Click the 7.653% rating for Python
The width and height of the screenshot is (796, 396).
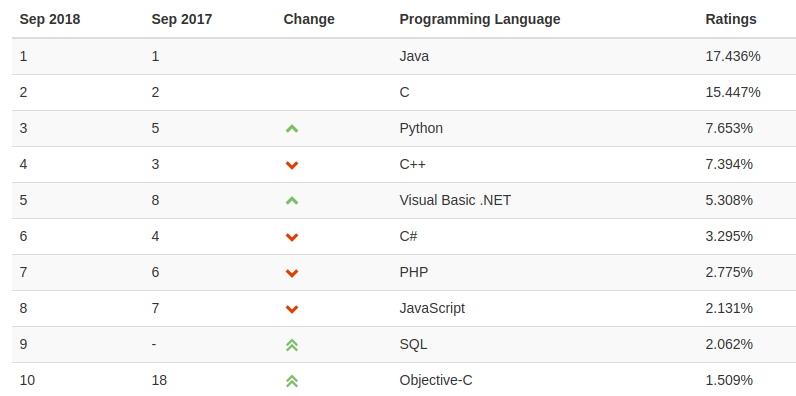pyautogui.click(x=729, y=128)
